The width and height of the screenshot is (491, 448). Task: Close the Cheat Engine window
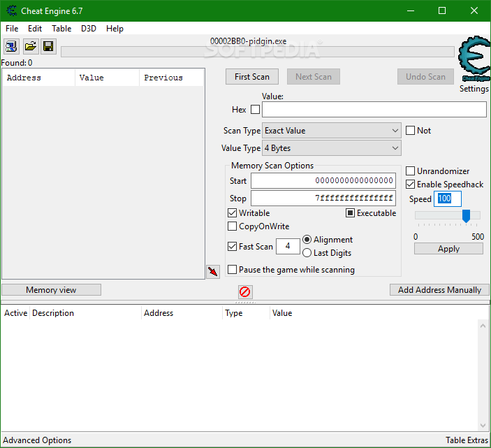pyautogui.click(x=474, y=10)
